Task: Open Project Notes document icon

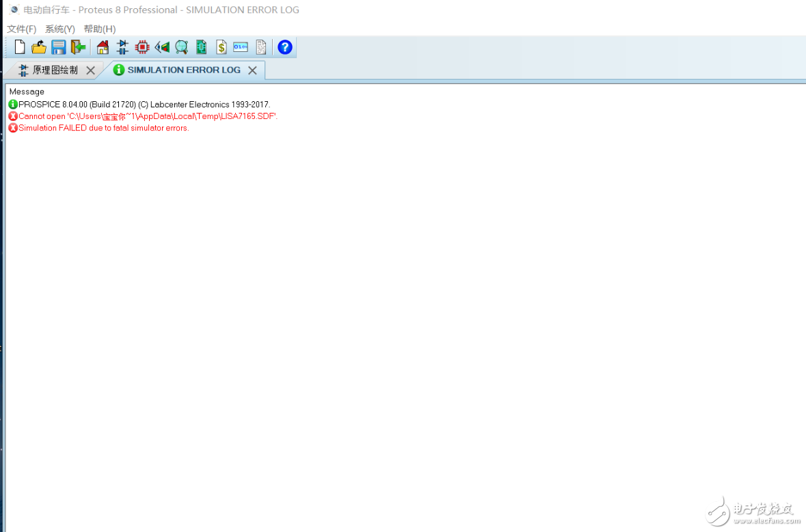Action: [261, 47]
